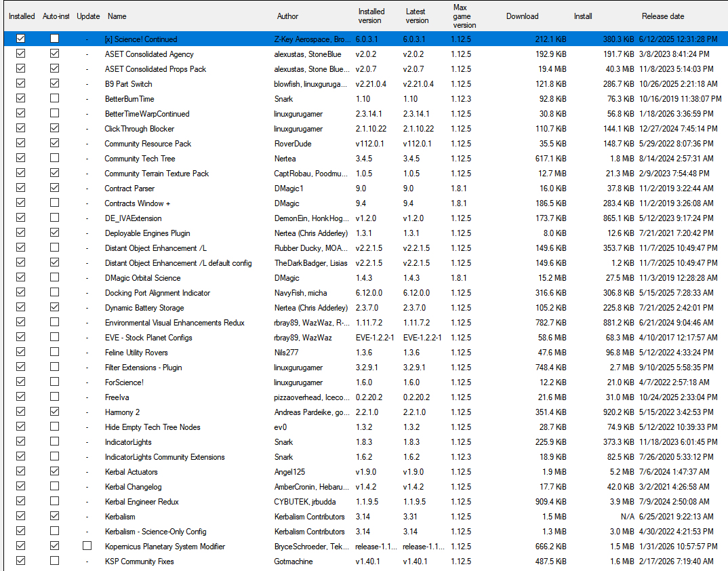
Task: Sort by Installed version column header
Action: pos(371,16)
